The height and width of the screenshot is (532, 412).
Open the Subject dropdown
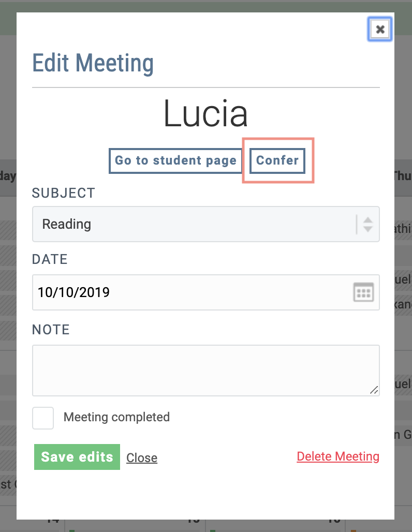click(206, 224)
